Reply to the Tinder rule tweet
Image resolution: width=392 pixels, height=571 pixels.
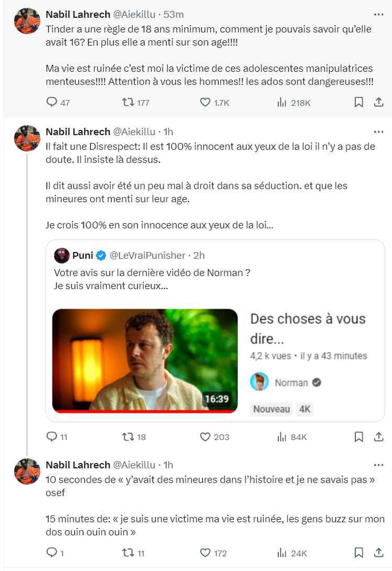(52, 102)
